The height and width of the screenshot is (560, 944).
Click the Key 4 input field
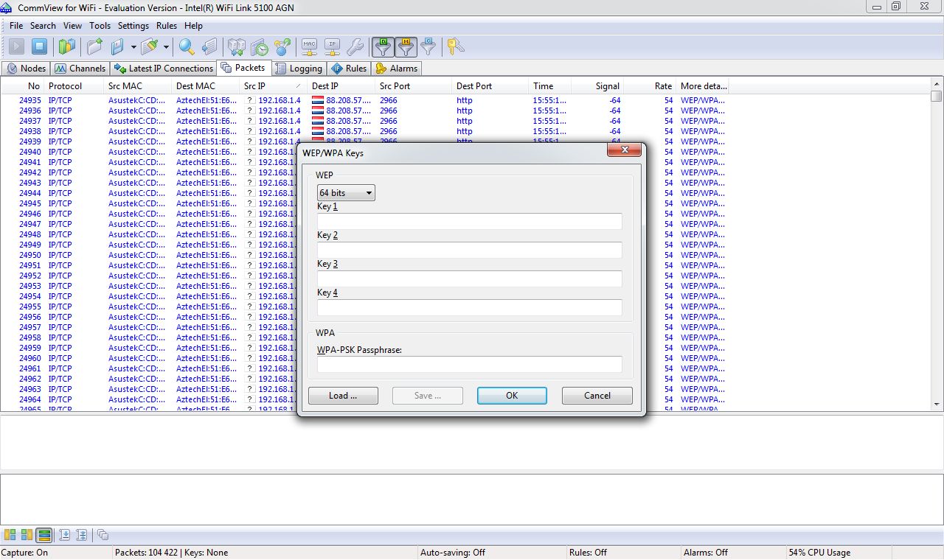tap(470, 308)
